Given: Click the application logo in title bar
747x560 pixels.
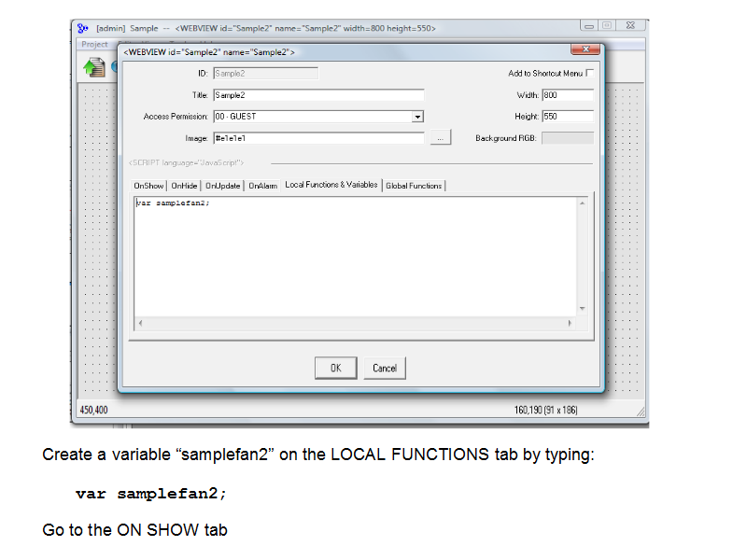Looking at the screenshot, I should 83,28.
